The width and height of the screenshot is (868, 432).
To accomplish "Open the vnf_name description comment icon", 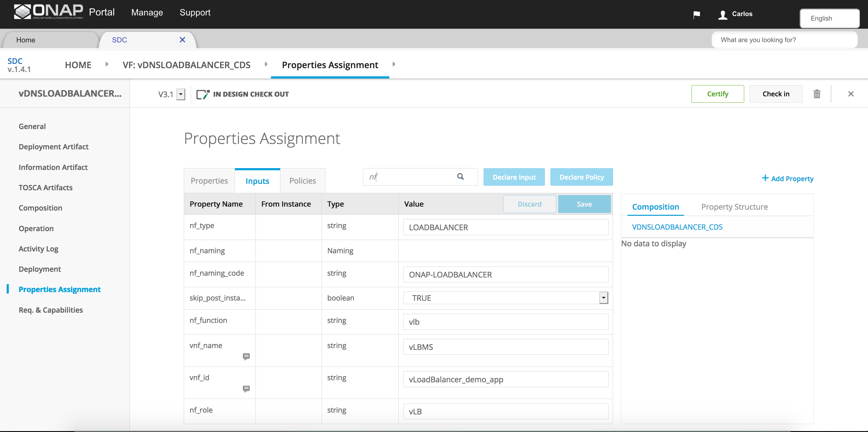I will point(246,357).
